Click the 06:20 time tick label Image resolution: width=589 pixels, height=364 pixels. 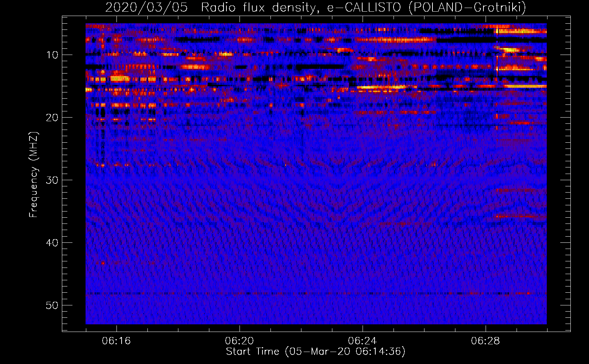click(240, 341)
